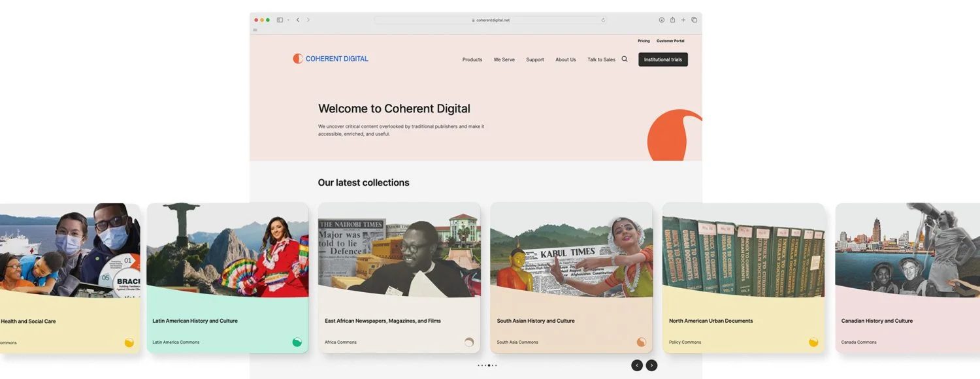
Task: Click the Coherent Digital logo
Action: 331,59
